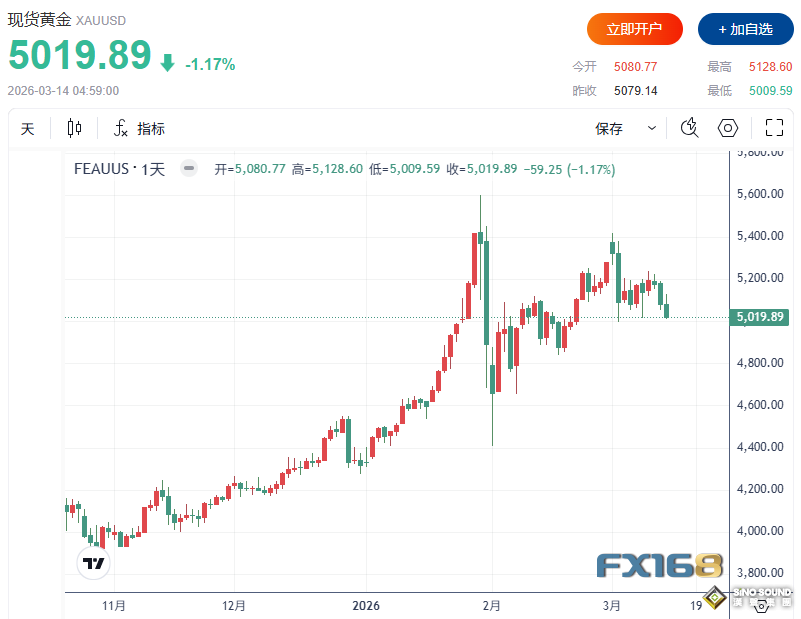801x619 pixels.
Task: Expand the 2026 label on the time axis
Action: pos(366,605)
